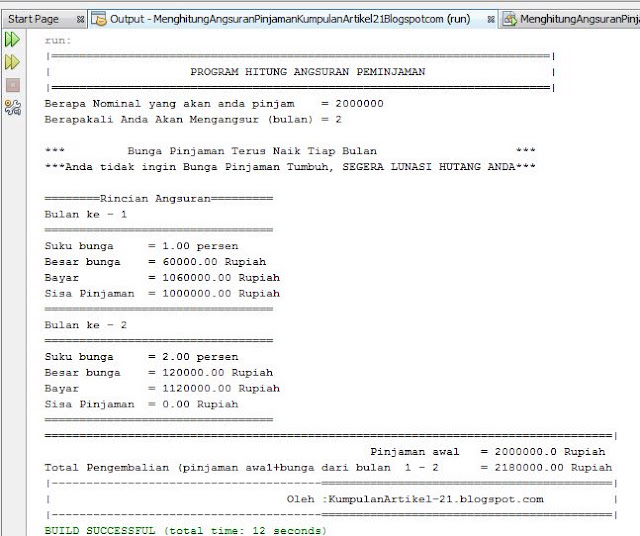640x536 pixels.
Task: Click 'Bayar = 1060000.00 Rupiah' line
Action: (x=162, y=278)
